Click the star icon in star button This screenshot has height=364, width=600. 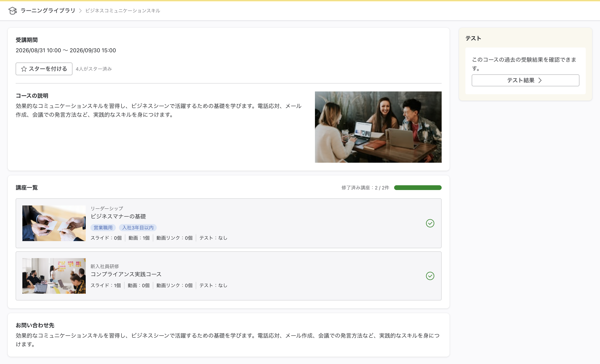[24, 69]
